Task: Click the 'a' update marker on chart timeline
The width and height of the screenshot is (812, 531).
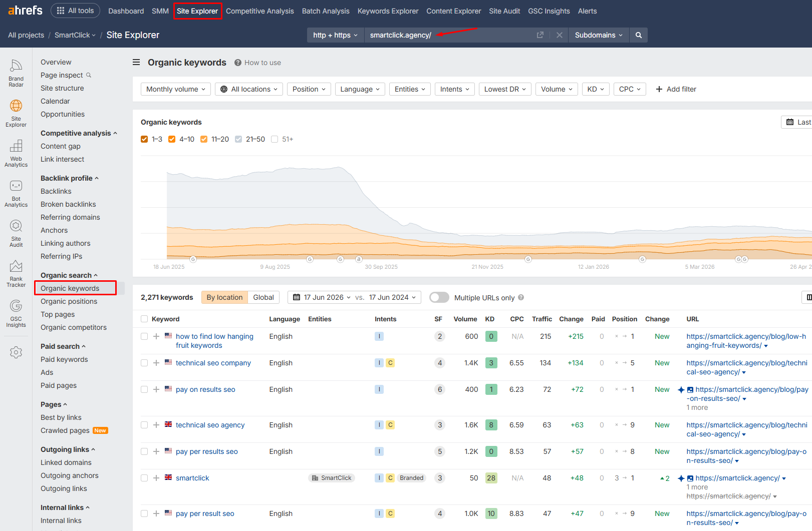Action: coord(359,259)
